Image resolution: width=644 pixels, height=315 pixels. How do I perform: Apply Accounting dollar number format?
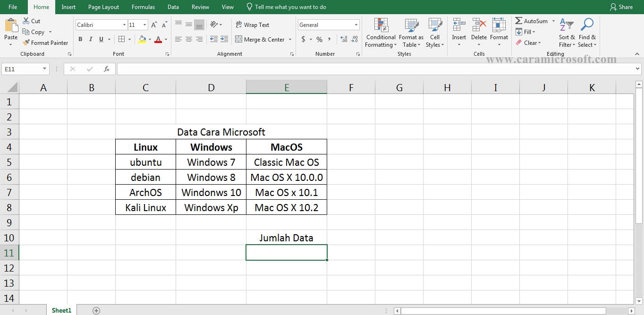pyautogui.click(x=303, y=39)
